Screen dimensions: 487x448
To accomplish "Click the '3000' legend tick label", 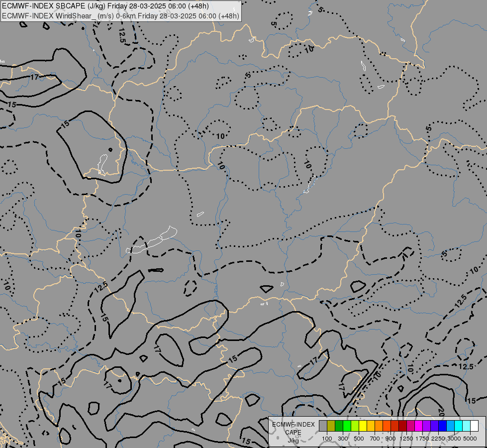I will 454,439.
